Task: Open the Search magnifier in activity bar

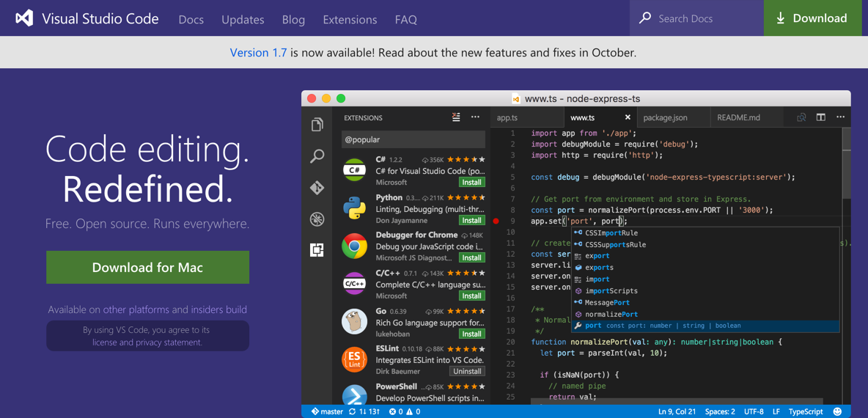Action: (x=317, y=156)
